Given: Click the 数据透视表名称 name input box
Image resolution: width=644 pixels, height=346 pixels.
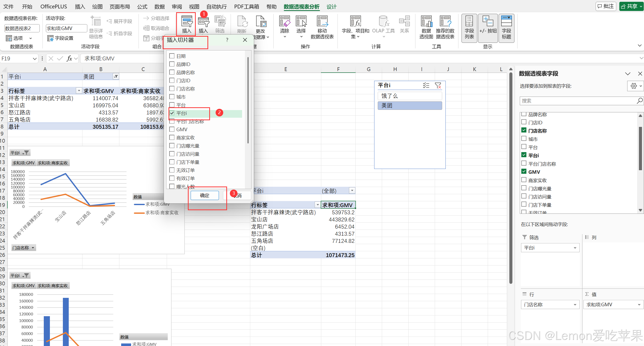Looking at the screenshot, I should 22,28.
